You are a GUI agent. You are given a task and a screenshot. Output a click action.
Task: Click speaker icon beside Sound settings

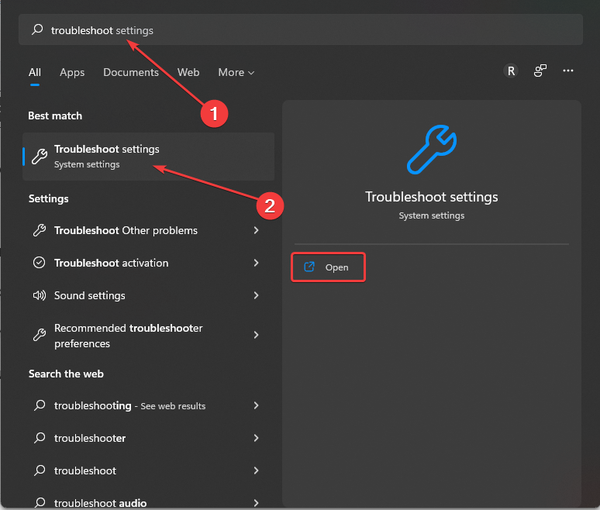[40, 296]
